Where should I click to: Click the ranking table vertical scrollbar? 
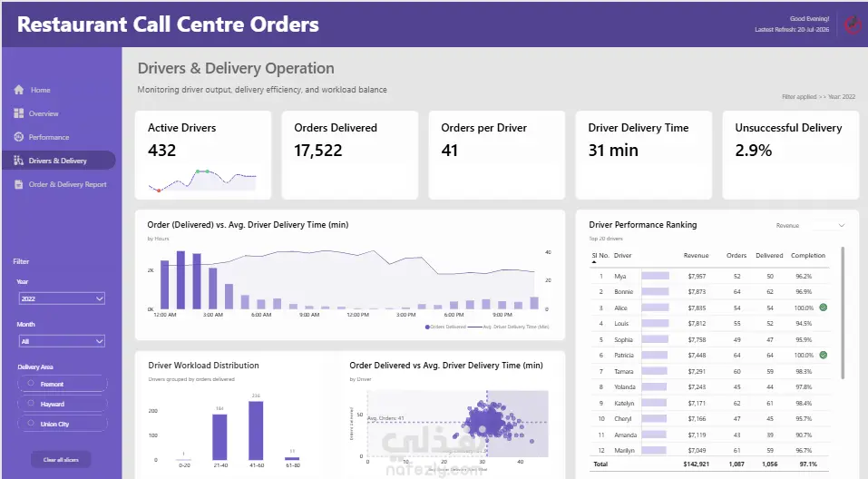844,313
